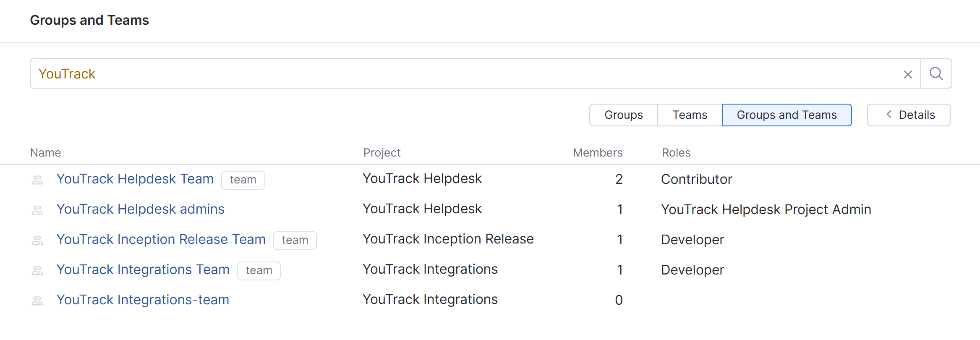Open the YouTrack Helpdesk admins group
Image resolution: width=980 pixels, height=340 pixels.
pyautogui.click(x=141, y=209)
